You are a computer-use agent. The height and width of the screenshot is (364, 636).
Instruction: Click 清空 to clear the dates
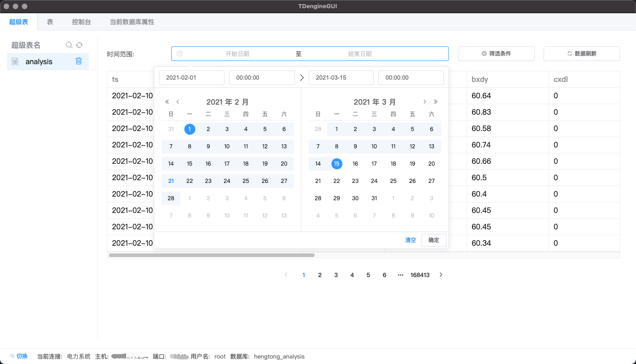tap(411, 240)
